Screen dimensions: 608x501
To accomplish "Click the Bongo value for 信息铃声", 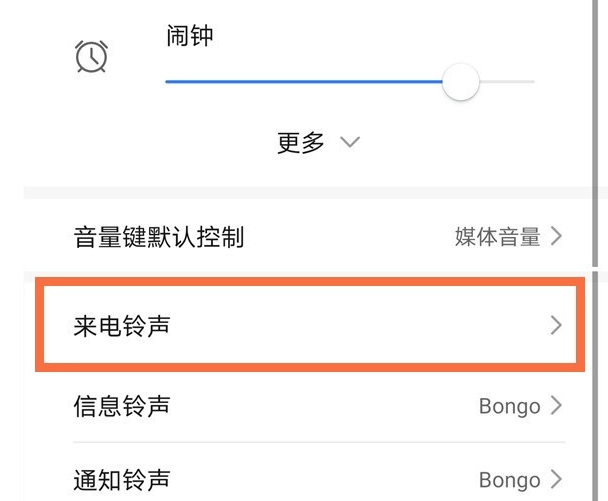I will coord(509,406).
